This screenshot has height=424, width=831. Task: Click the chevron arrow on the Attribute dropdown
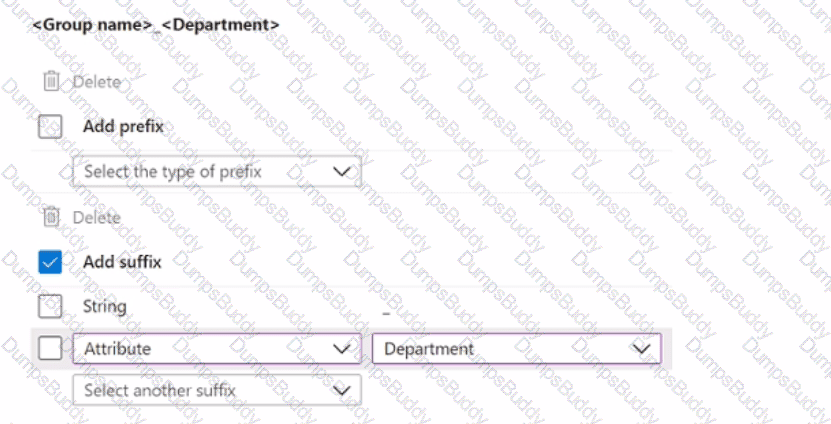[x=343, y=349]
